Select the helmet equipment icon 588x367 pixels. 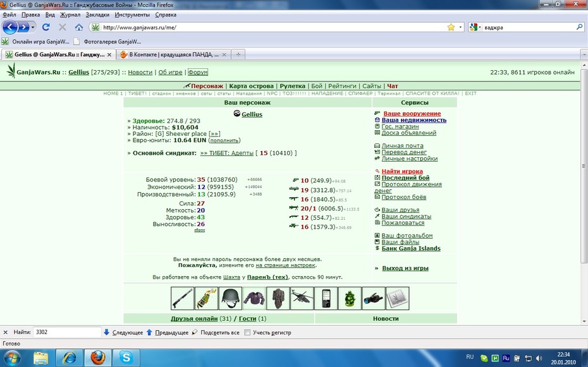tap(230, 298)
